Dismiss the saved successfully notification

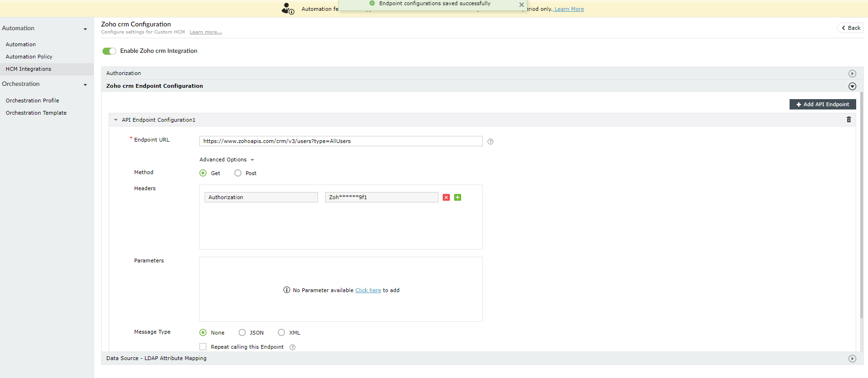pyautogui.click(x=522, y=5)
